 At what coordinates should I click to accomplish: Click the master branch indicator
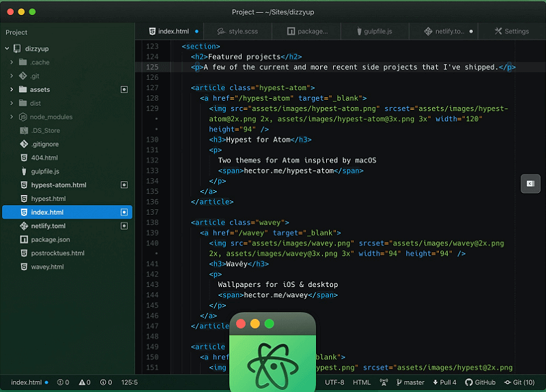[x=410, y=382]
